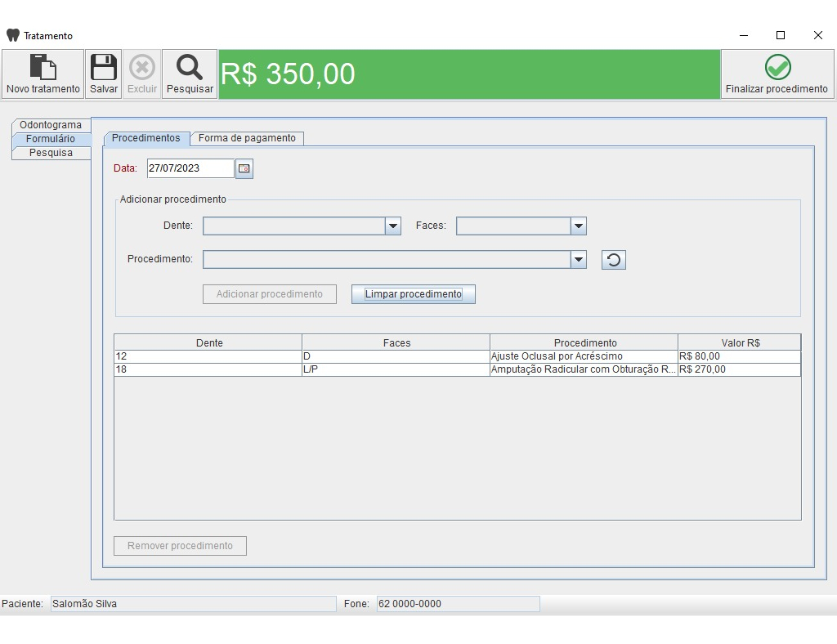Open the calendar picker next to Data
This screenshot has height=644, width=837.
pyautogui.click(x=244, y=168)
